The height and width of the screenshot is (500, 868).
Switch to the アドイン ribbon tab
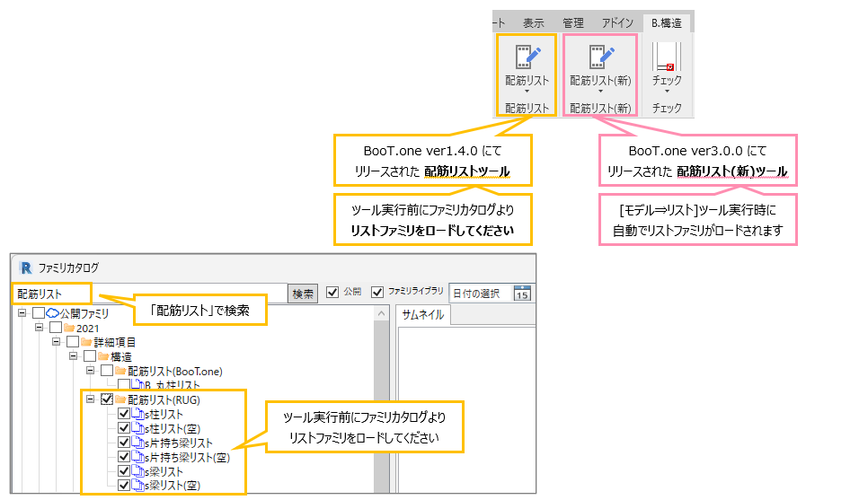click(617, 23)
